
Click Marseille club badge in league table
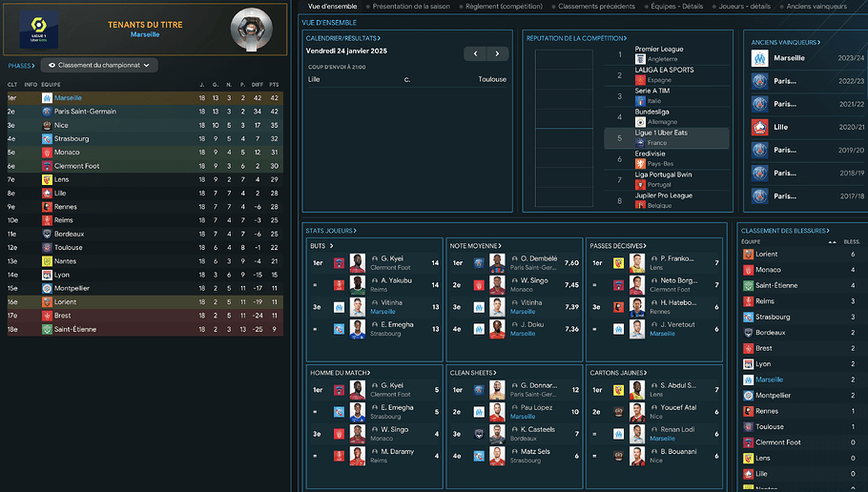pyautogui.click(x=47, y=98)
